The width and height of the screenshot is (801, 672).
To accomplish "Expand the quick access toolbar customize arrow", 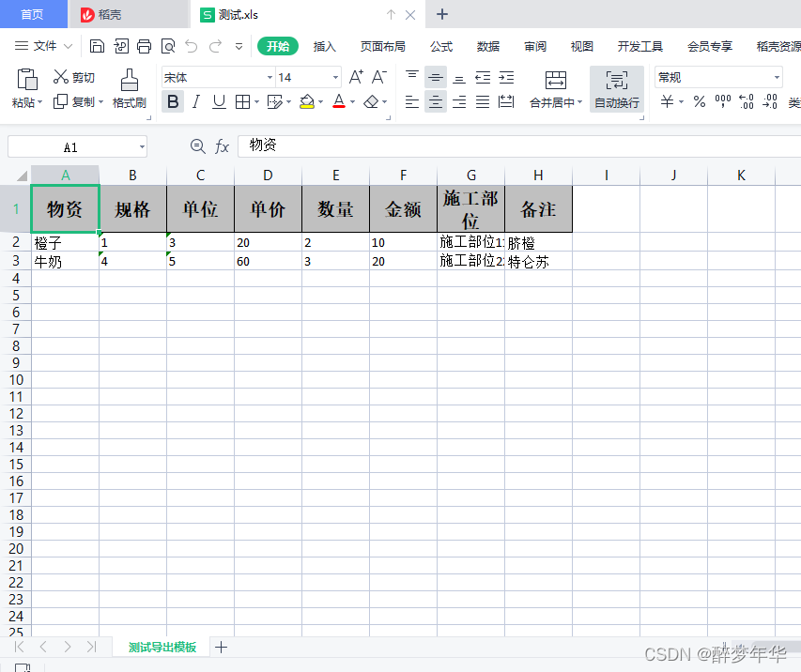I will pos(239,46).
